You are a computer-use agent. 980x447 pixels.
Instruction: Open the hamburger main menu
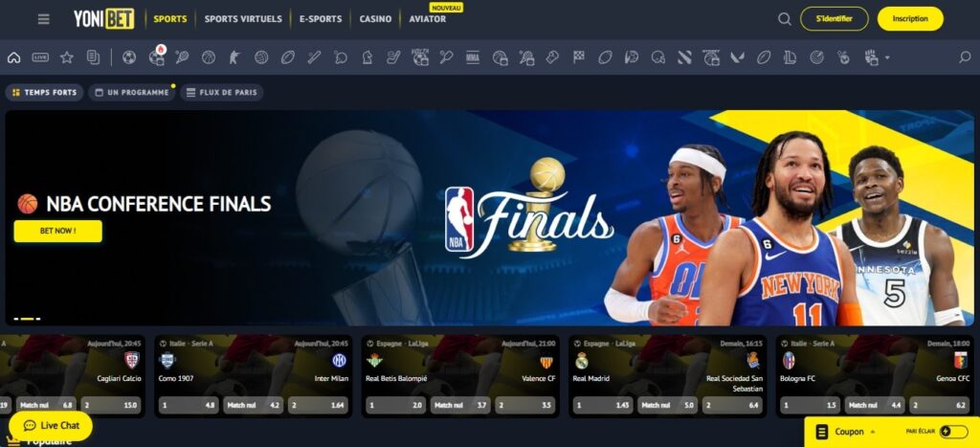pyautogui.click(x=43, y=19)
